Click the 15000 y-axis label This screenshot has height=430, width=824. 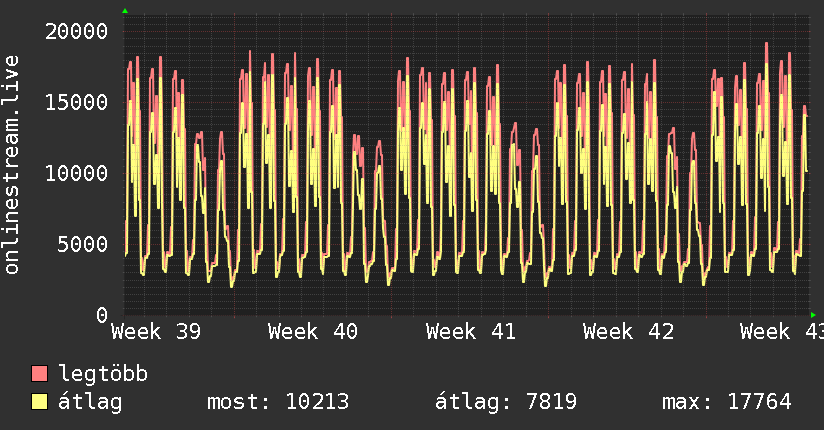pyautogui.click(x=76, y=102)
